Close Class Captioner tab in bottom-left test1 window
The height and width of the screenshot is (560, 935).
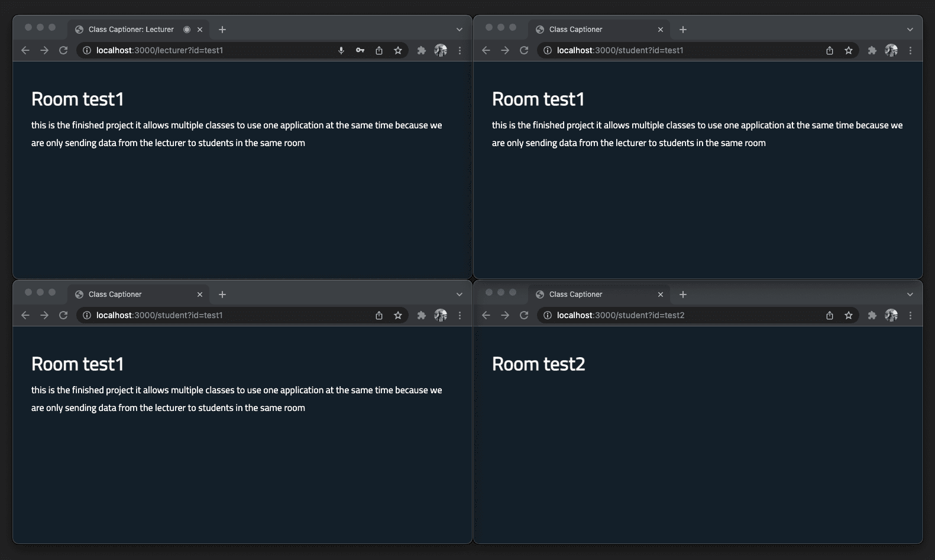click(200, 294)
